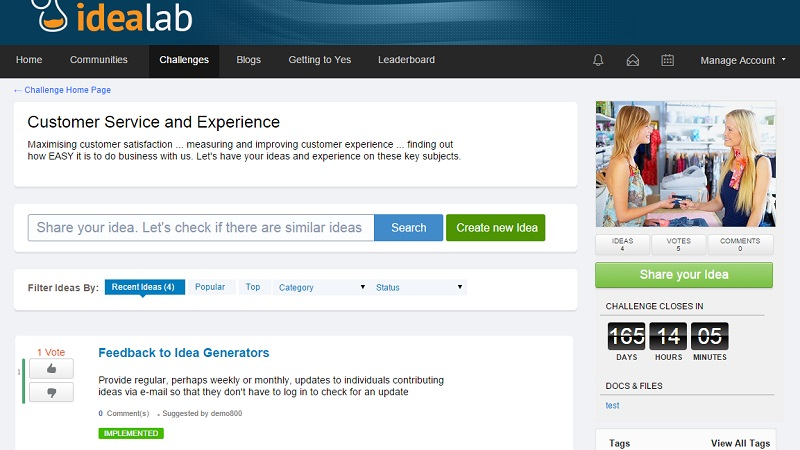This screenshot has height=450, width=800.
Task: Go to Communities in the navigation bar
Action: pyautogui.click(x=99, y=60)
